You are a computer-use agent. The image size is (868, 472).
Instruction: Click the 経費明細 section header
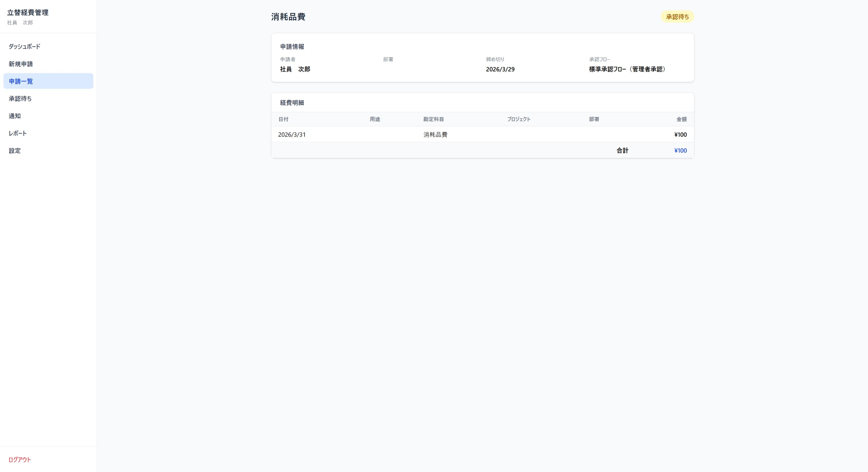(291, 103)
